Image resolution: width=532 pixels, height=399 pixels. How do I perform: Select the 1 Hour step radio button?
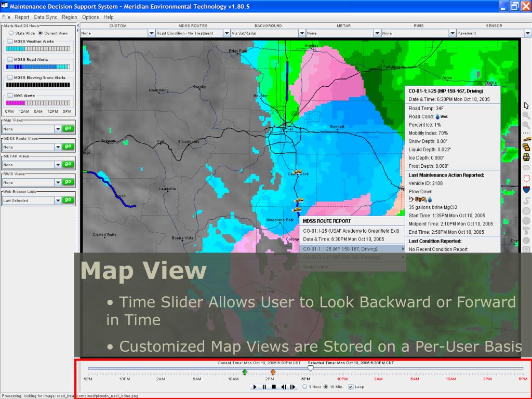(x=304, y=387)
